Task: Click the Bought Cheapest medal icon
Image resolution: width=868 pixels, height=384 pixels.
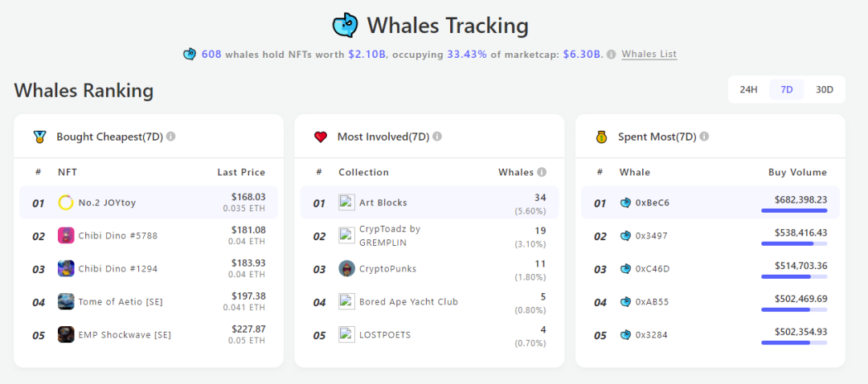Action: (39, 137)
